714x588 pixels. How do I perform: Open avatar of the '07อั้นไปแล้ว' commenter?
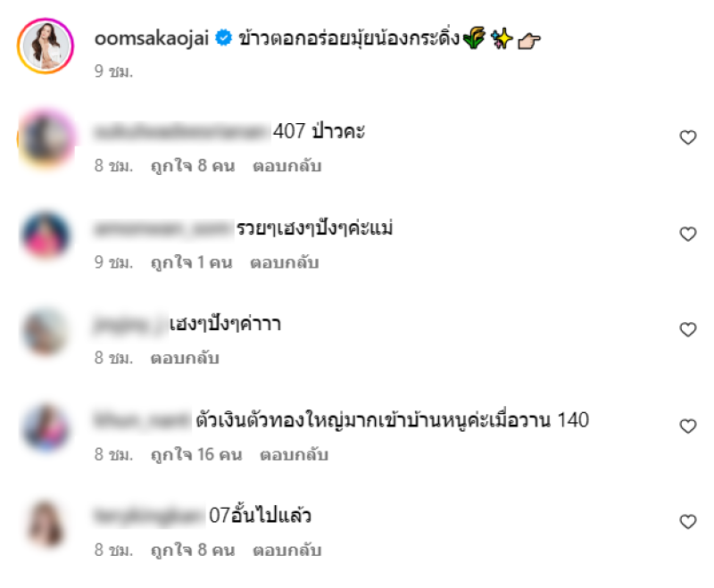[46, 524]
